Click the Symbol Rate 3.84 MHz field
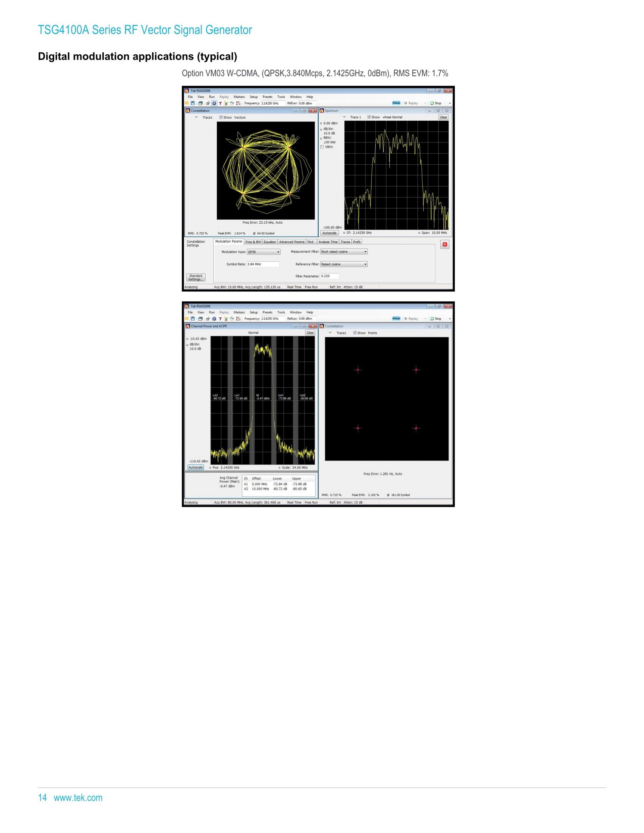The image size is (644, 833). point(263,264)
